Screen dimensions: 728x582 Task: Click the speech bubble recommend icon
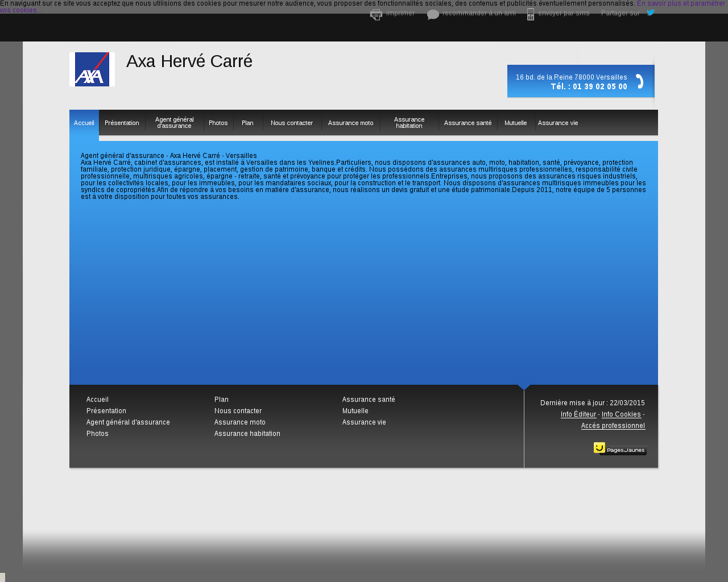coord(433,15)
